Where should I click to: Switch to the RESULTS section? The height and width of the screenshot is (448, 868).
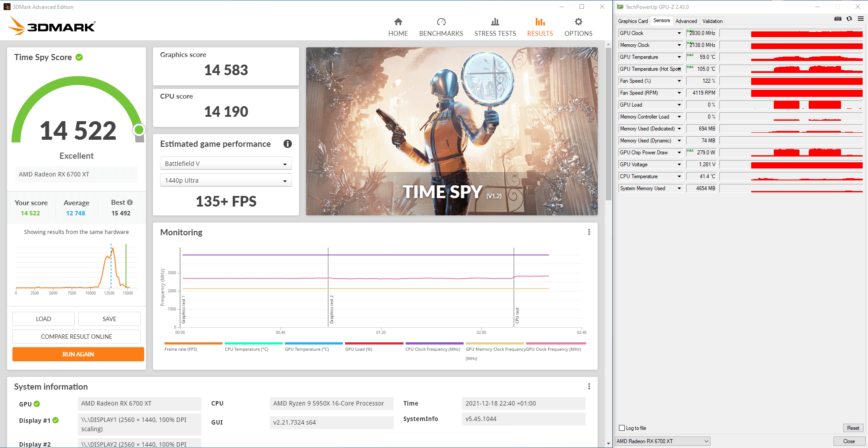coord(540,27)
